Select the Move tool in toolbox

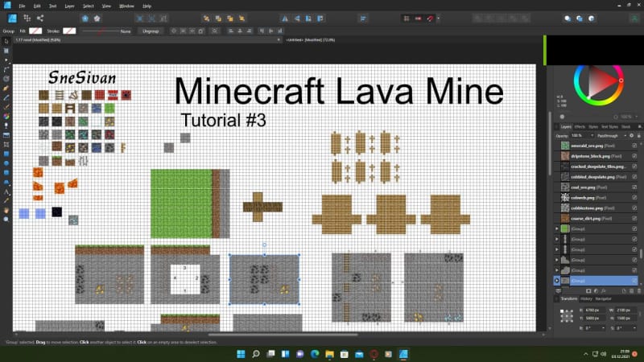point(6,42)
